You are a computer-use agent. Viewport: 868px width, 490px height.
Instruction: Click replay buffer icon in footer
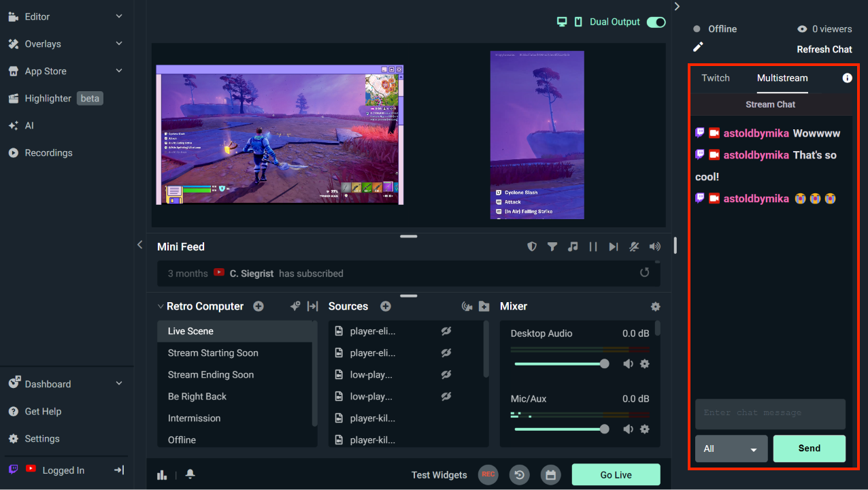520,474
